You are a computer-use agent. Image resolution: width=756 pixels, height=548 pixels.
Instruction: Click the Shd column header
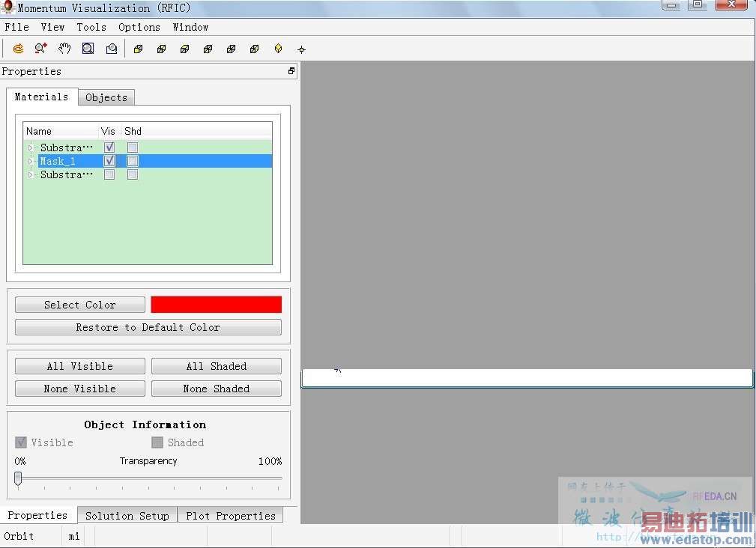click(133, 131)
